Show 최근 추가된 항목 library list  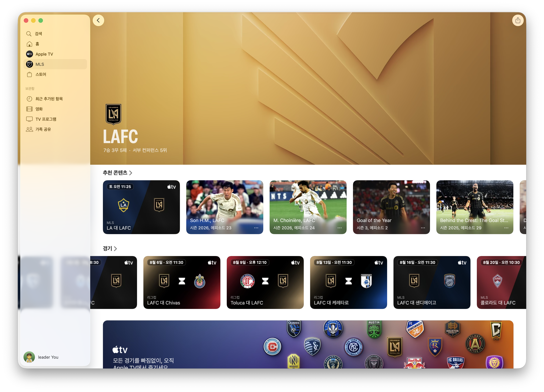55,99
